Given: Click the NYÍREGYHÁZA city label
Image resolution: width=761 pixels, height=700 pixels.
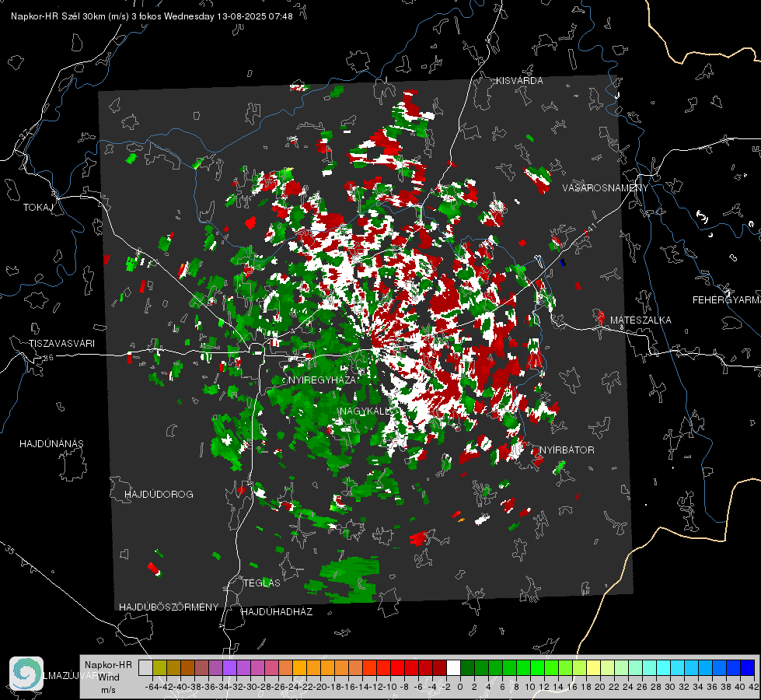Looking at the screenshot, I should click(323, 380).
